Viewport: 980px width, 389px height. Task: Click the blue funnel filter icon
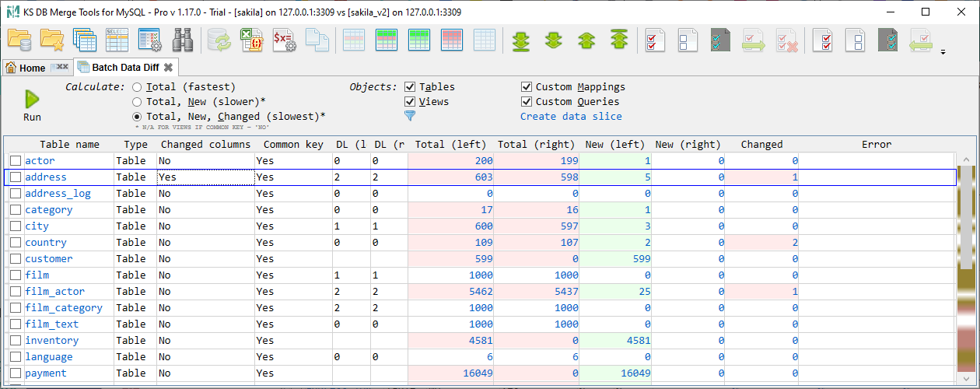410,116
